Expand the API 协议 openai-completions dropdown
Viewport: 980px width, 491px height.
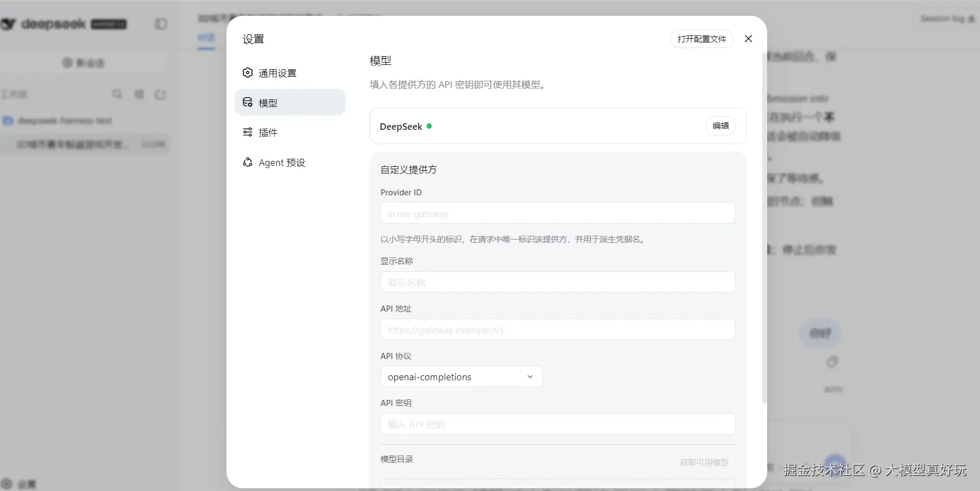click(x=461, y=377)
